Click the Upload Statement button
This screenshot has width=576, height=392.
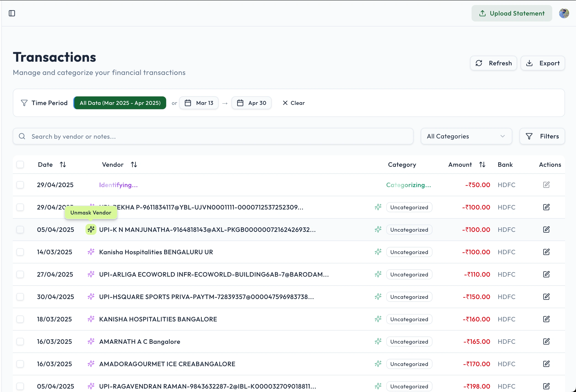[512, 13]
